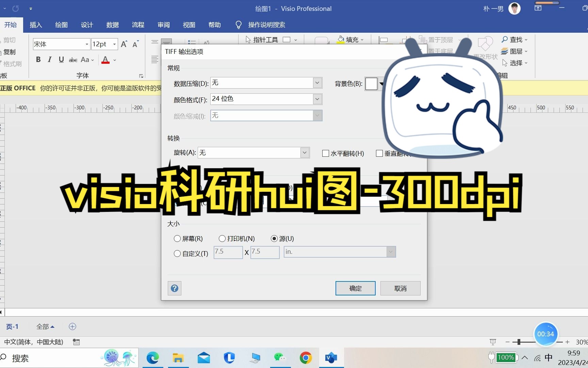The image size is (588, 368).
Task: Open the 视图 ribbon tab
Action: [x=189, y=25]
